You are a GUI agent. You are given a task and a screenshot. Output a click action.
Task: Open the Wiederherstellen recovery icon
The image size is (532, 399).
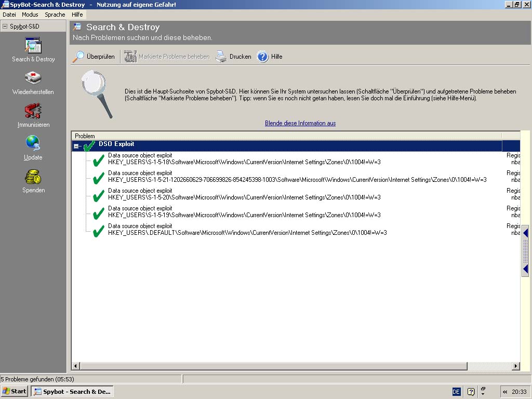click(x=33, y=78)
